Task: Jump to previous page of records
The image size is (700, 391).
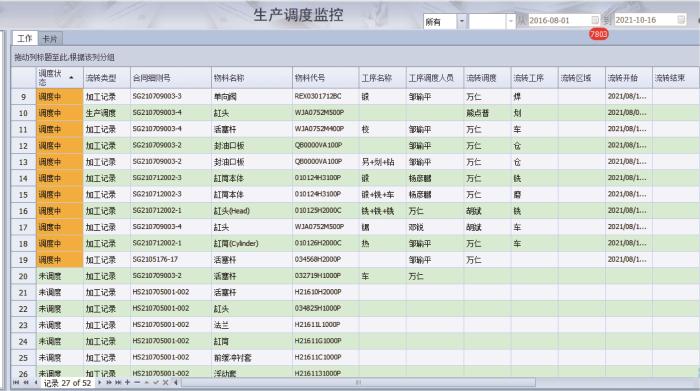Action: pos(26,383)
